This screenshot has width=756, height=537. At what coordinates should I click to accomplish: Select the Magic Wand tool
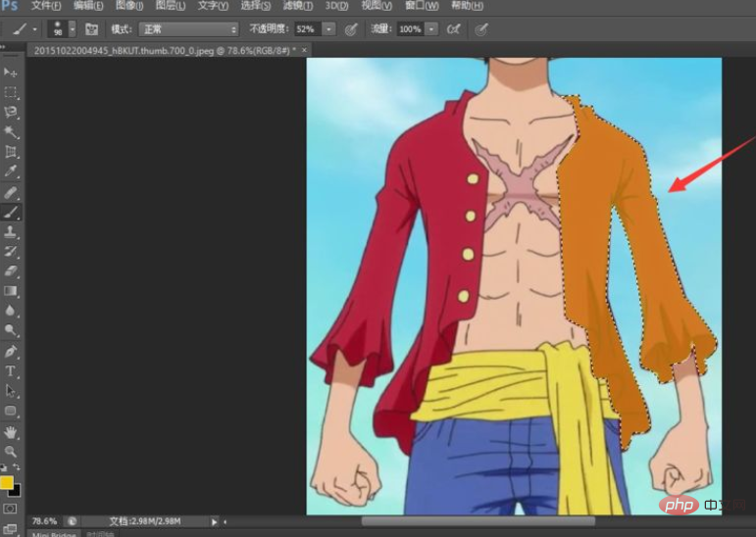click(11, 131)
